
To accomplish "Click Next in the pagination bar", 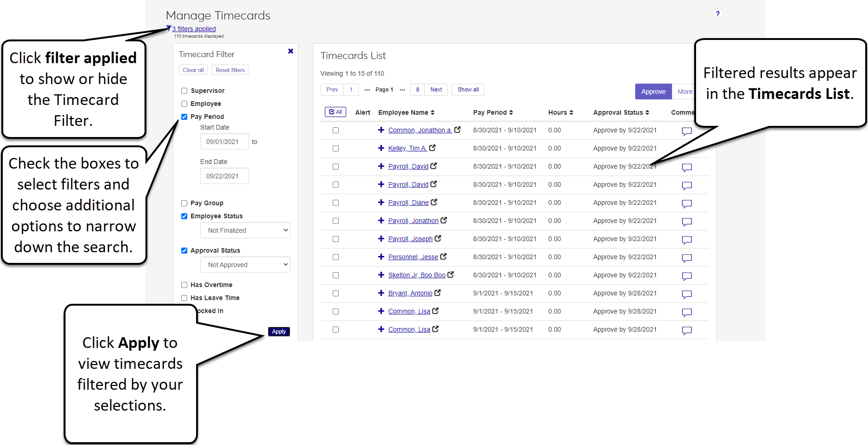I will click(436, 90).
